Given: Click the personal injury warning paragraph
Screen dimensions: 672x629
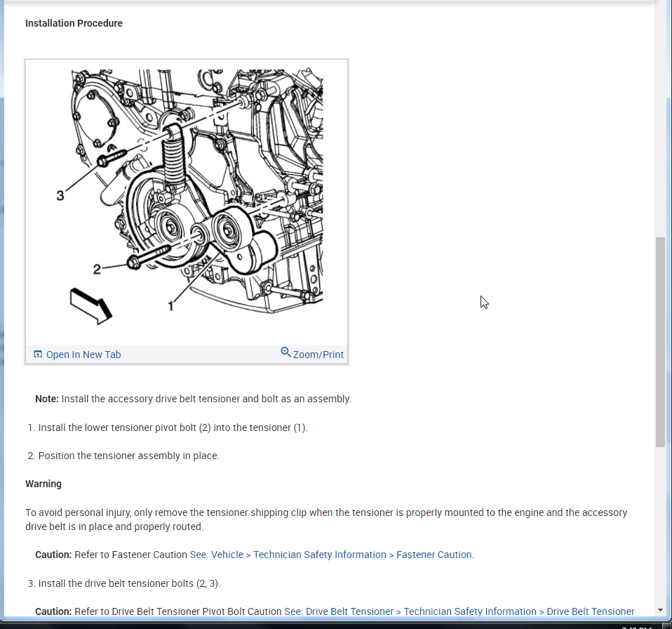Looking at the screenshot, I should coord(326,519).
